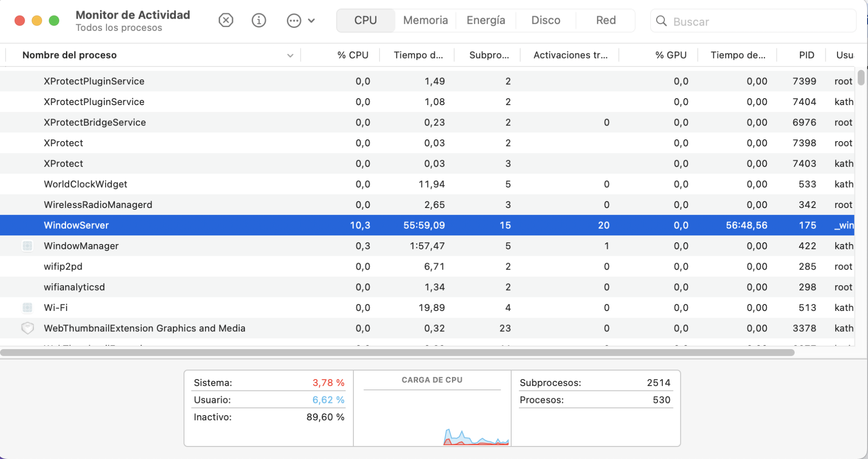The height and width of the screenshot is (459, 868).
Task: Focus the Buscar search field
Action: [753, 21]
